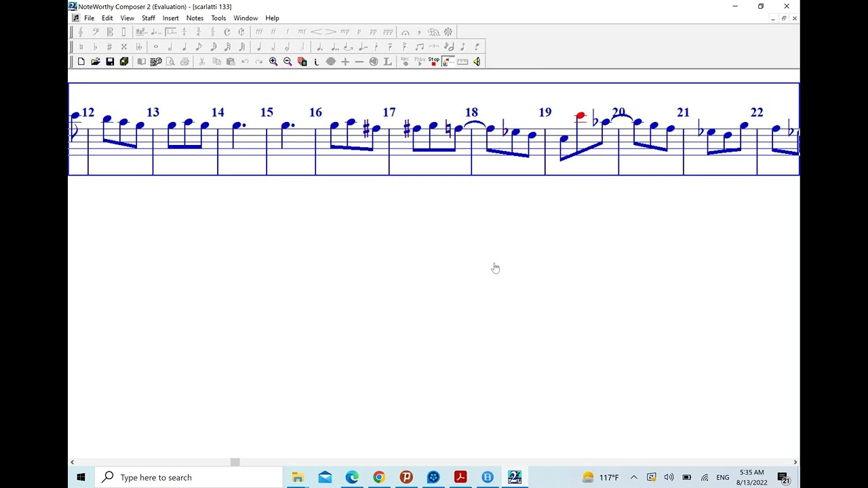
Task: Open the lyrics L icon
Action: click(x=387, y=62)
